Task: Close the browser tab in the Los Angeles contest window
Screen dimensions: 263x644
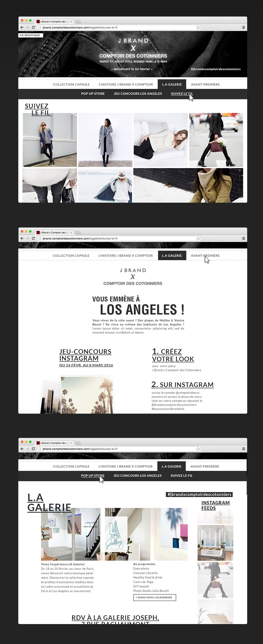Action: 71,232
